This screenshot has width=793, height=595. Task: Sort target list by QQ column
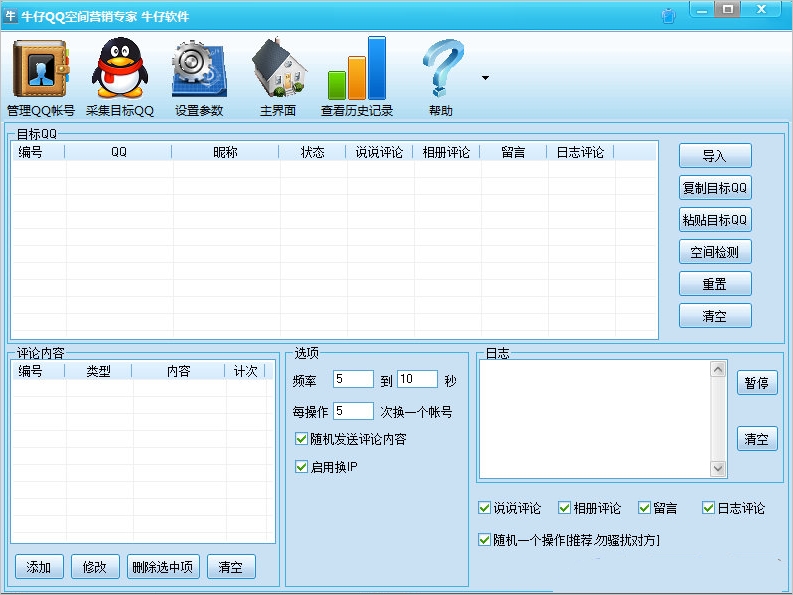(x=119, y=152)
